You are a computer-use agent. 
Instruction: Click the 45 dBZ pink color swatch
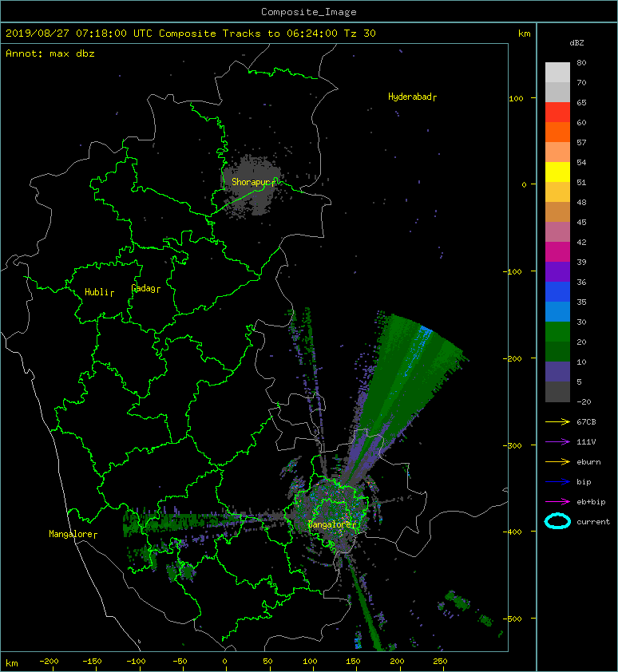pos(557,232)
